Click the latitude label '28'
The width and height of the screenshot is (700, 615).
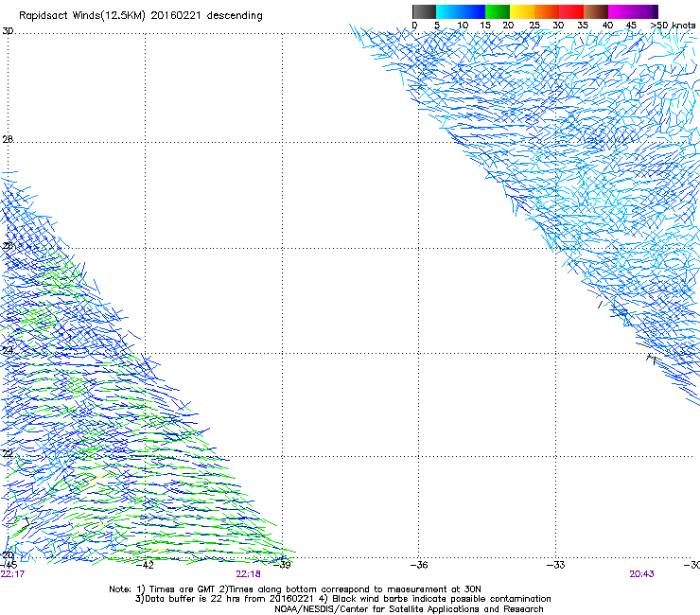point(8,139)
